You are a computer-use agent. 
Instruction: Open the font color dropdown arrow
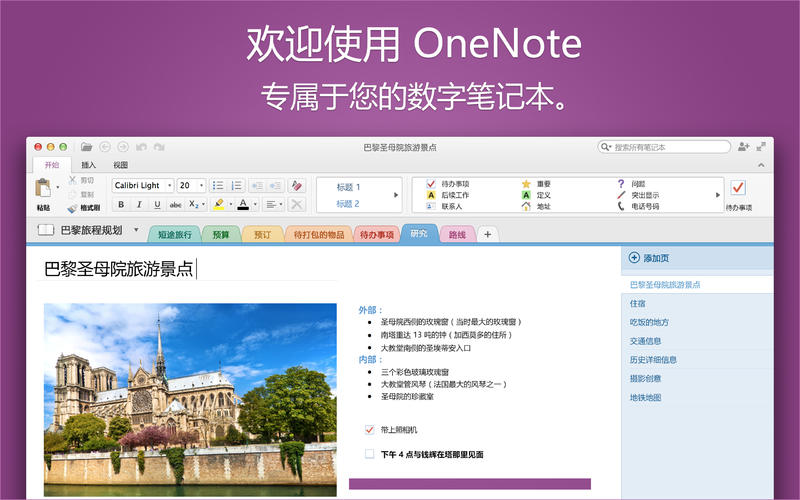[255, 205]
